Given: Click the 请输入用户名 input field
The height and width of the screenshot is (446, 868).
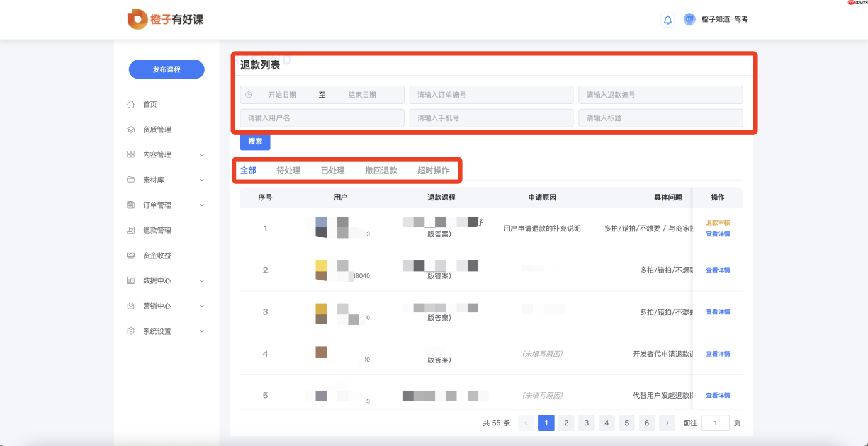Looking at the screenshot, I should coord(322,118).
